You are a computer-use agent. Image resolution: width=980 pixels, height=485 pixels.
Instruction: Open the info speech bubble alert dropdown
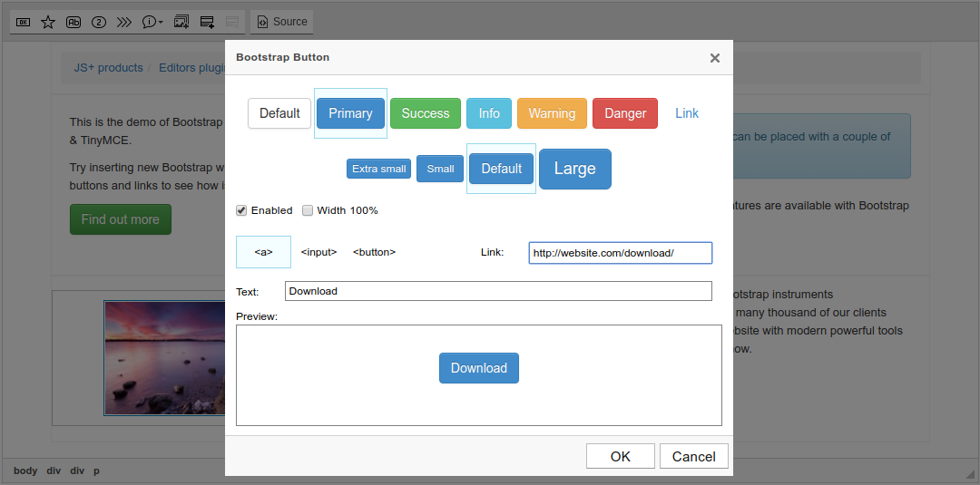click(152, 22)
